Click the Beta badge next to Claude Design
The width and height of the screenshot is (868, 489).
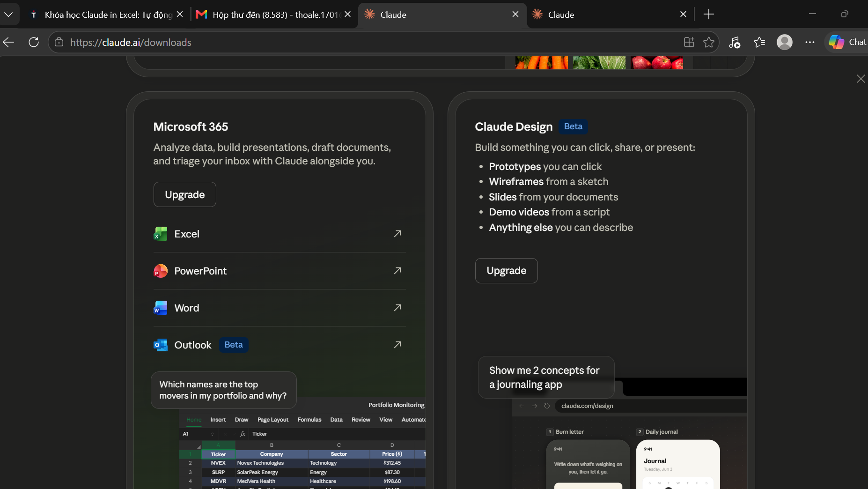pos(574,126)
